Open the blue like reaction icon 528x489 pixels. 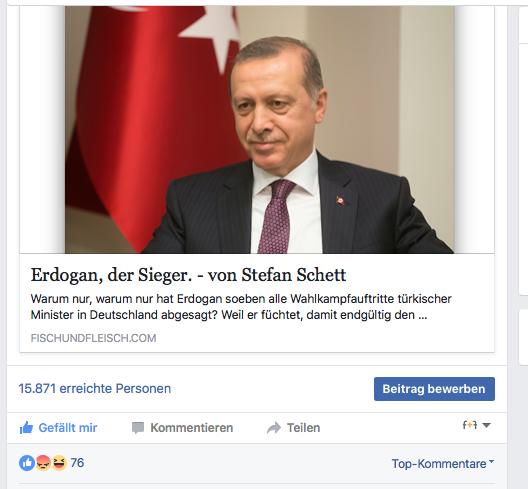click(x=27, y=463)
